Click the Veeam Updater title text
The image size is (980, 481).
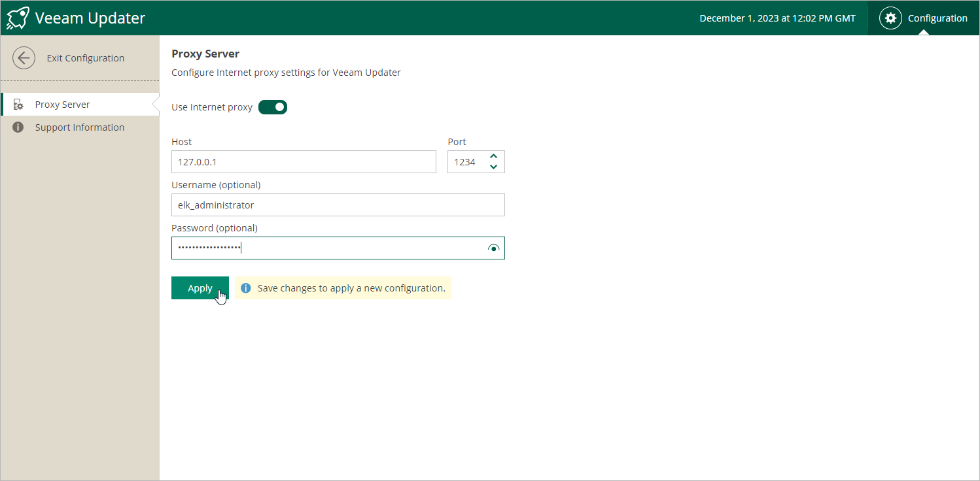coord(90,18)
